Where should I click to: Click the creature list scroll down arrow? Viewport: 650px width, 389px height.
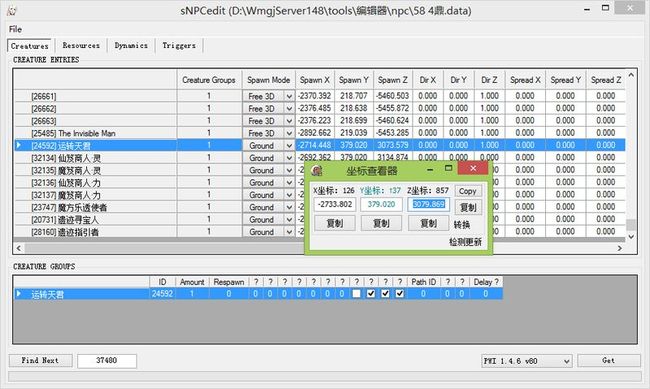pos(631,237)
